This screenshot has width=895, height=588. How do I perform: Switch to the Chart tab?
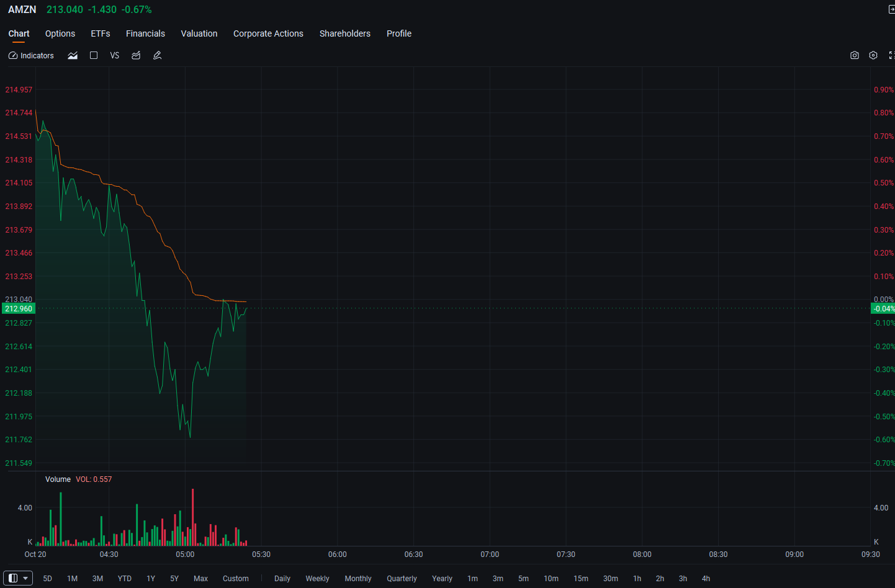(x=19, y=33)
